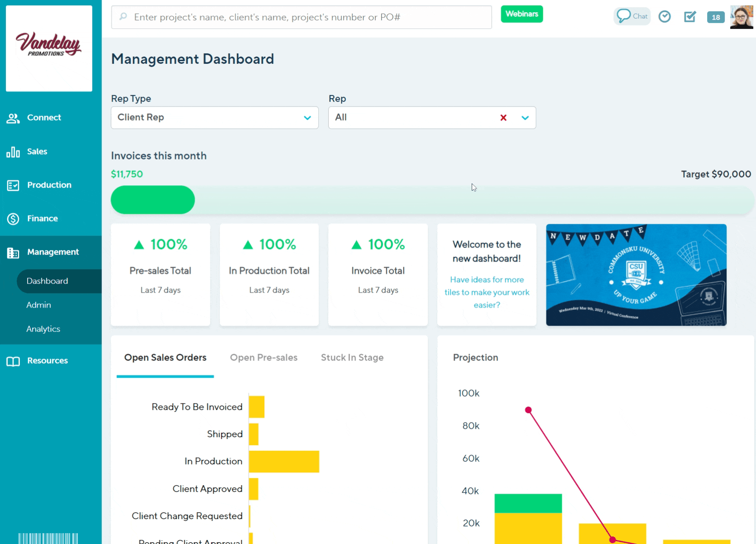The width and height of the screenshot is (756, 544).
Task: Open Resources in the sidebar
Action: [47, 361]
